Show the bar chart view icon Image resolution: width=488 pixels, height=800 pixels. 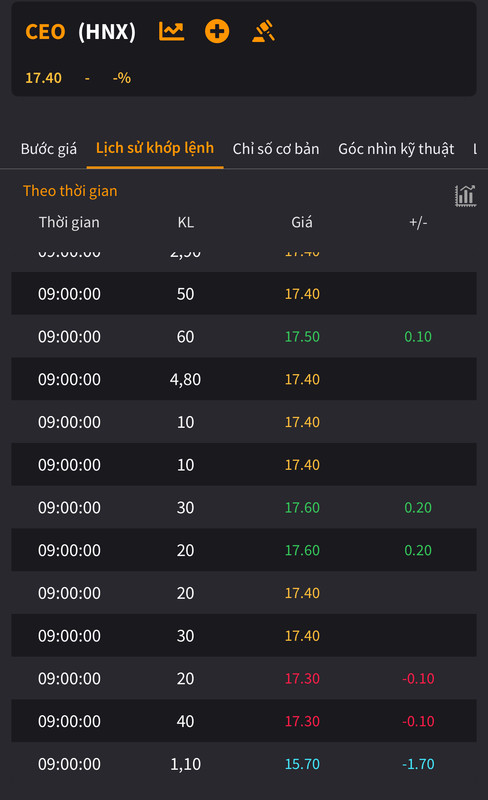[465, 196]
